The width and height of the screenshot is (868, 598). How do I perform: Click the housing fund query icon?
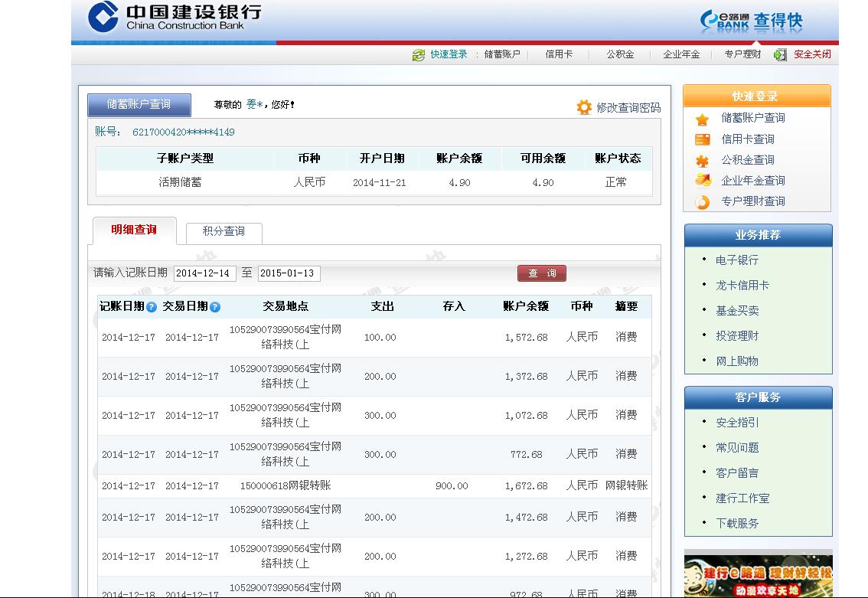tap(702, 161)
